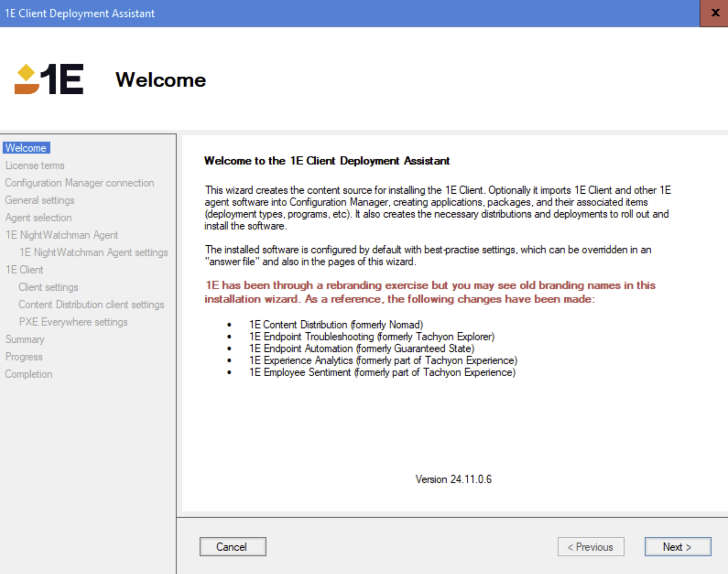Click the 'This wizard creates the content source' paragraph
Viewport: 728px width, 574px height.
[x=437, y=208]
